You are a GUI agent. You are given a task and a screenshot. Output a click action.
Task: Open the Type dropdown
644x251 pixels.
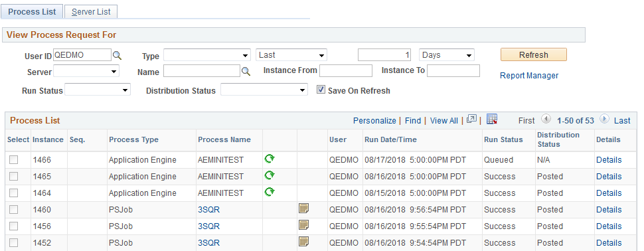click(x=207, y=55)
